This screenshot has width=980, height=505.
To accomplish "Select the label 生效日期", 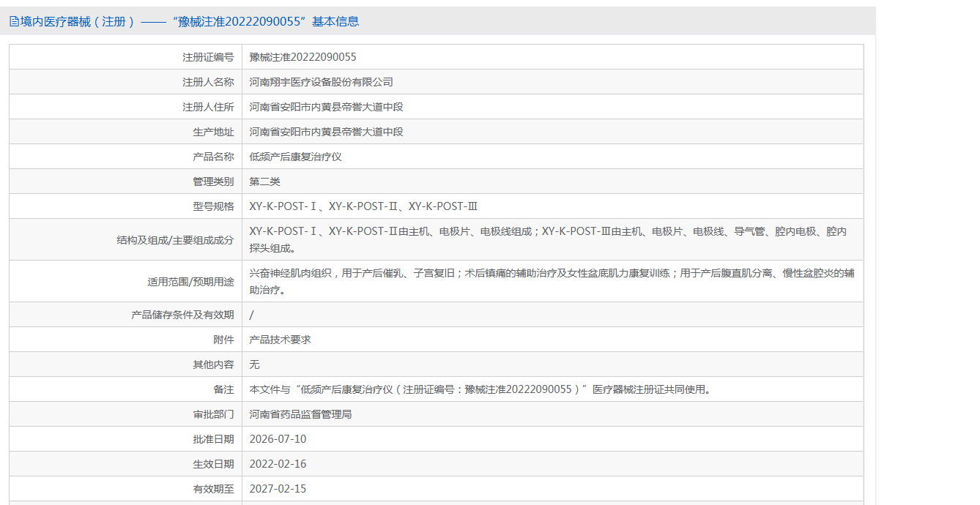I will point(213,464).
